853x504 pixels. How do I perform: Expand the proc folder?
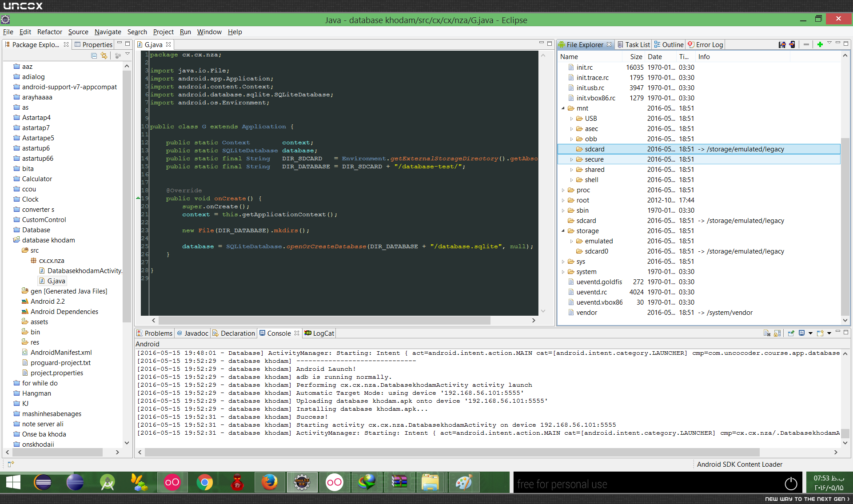coord(563,190)
